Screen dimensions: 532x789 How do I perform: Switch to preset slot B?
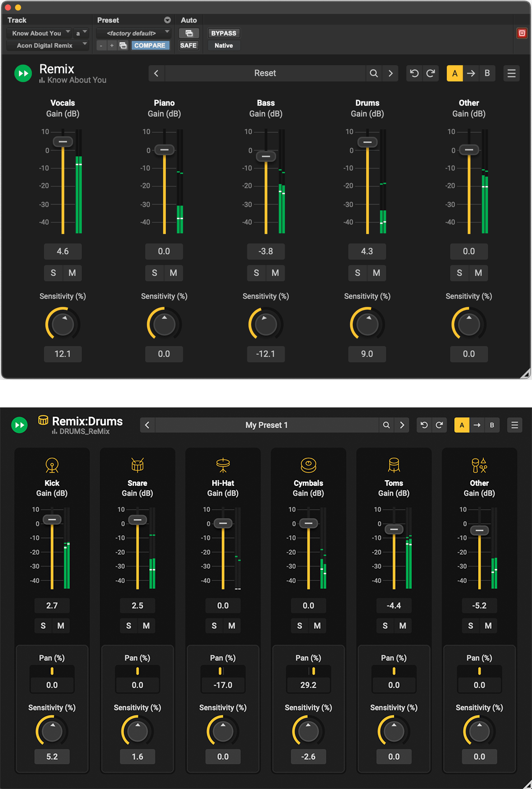pos(487,73)
